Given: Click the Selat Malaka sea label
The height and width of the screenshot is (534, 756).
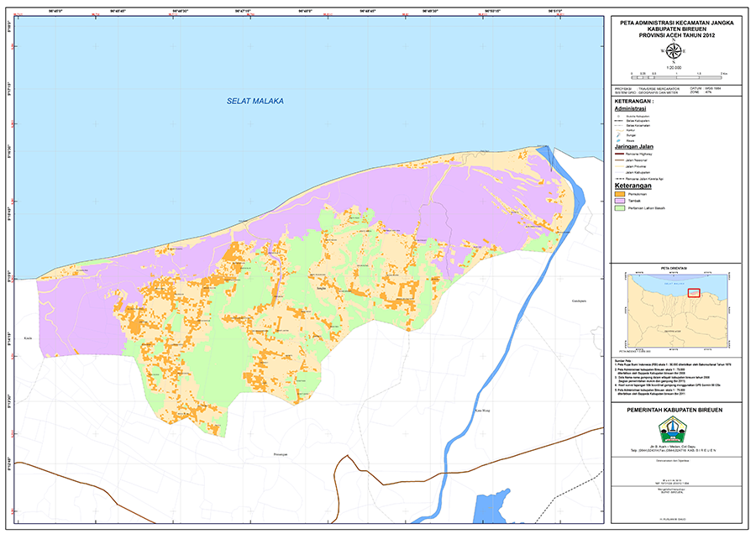Looking at the screenshot, I should click(255, 102).
